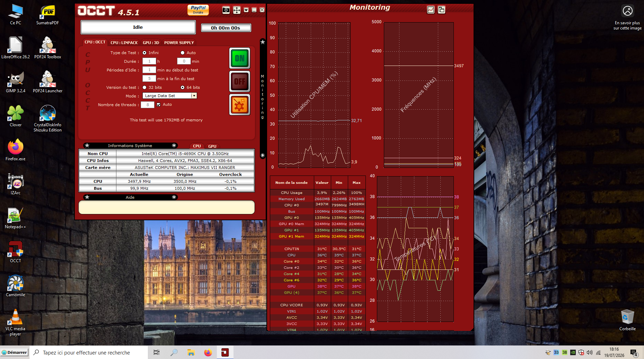Image resolution: width=644 pixels, height=359 pixels.
Task: Click the Nombre de threads input field
Action: [x=148, y=105]
